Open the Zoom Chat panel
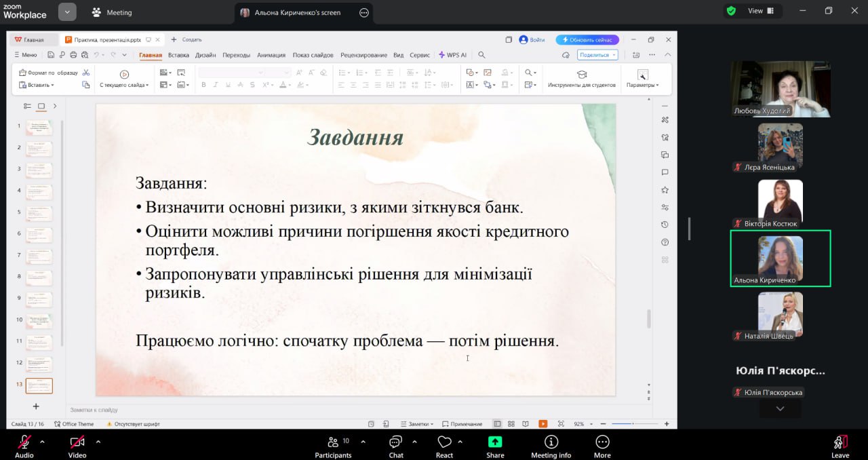This screenshot has width=868, height=460. [x=396, y=442]
